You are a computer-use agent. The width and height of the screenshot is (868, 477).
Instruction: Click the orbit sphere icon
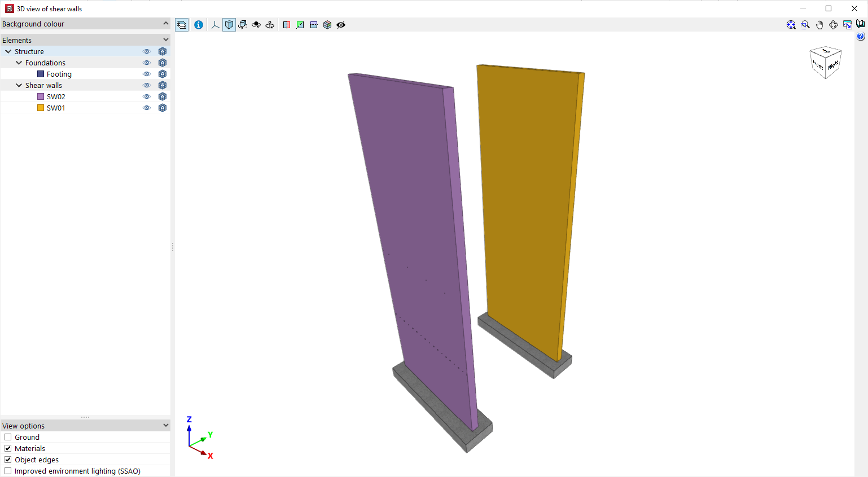256,25
